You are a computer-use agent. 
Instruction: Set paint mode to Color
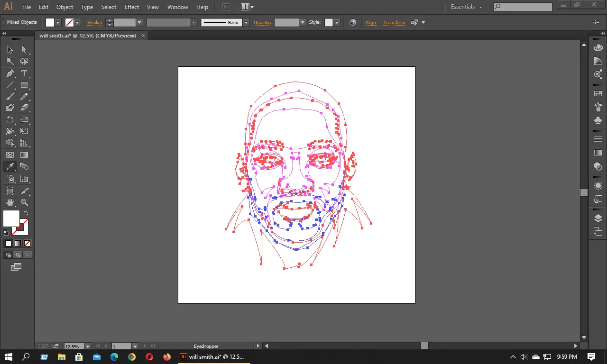[8, 243]
